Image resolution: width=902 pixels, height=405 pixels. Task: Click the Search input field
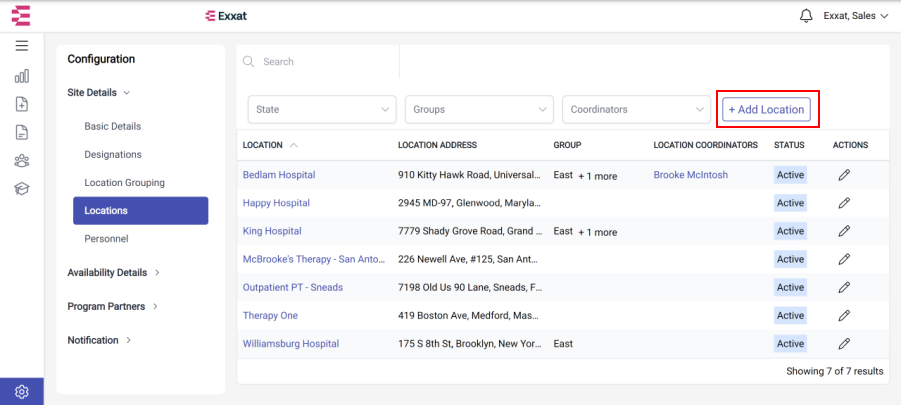[x=318, y=62]
